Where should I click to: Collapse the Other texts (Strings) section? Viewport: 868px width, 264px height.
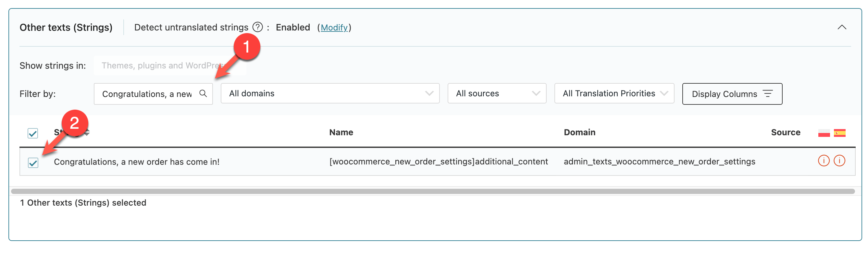point(841,27)
